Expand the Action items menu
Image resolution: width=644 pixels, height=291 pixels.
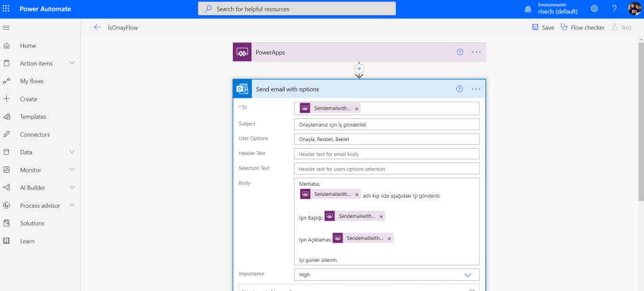tap(72, 64)
